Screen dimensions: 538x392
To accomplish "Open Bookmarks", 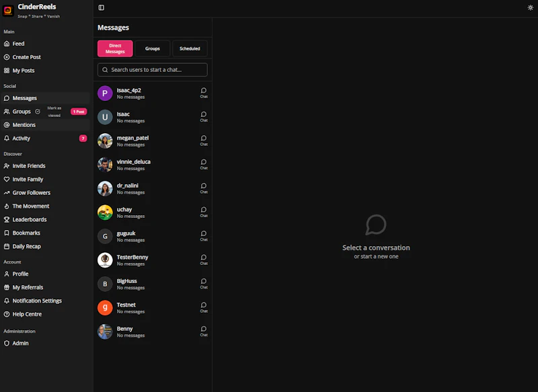I will click(x=45, y=233).
